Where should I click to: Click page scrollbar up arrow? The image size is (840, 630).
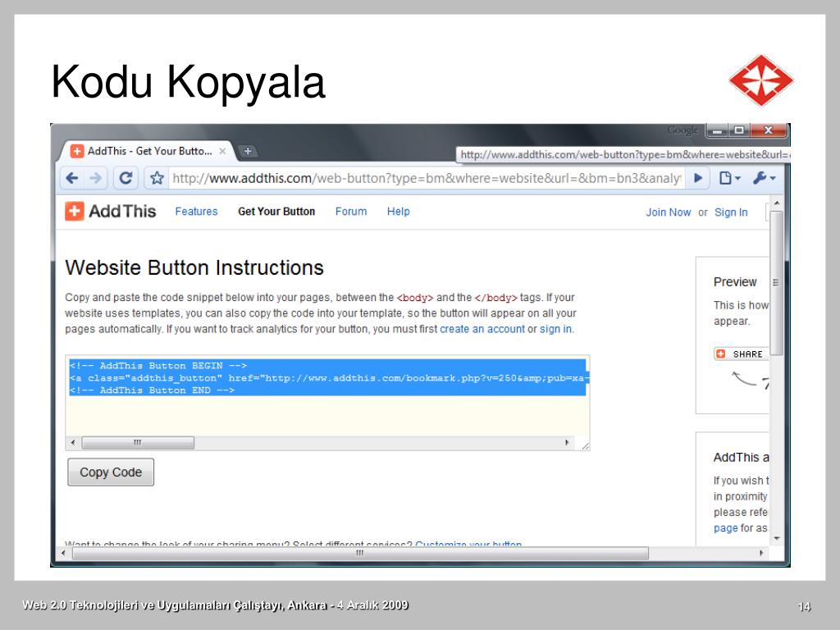(776, 203)
